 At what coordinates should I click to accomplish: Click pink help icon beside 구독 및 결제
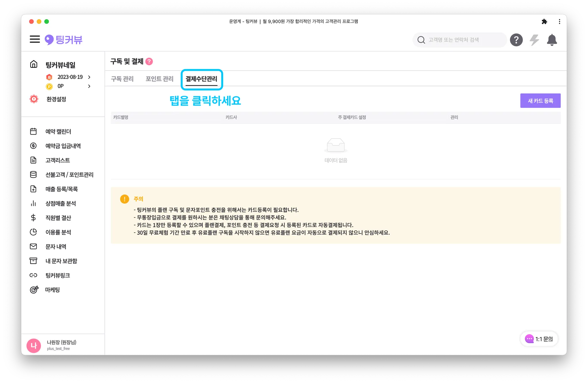[149, 61]
